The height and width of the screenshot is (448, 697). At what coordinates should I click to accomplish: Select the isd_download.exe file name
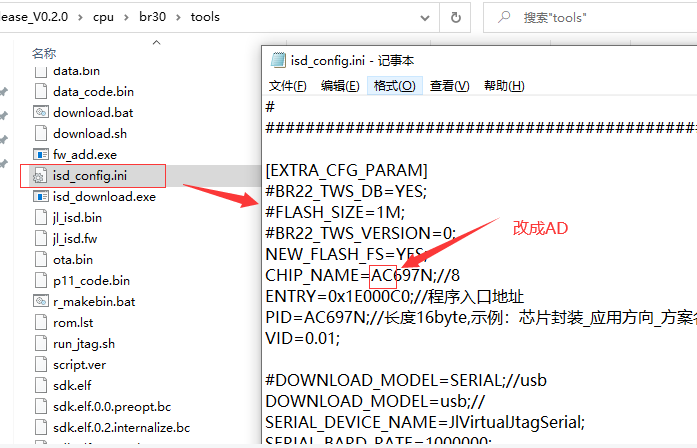(x=104, y=196)
